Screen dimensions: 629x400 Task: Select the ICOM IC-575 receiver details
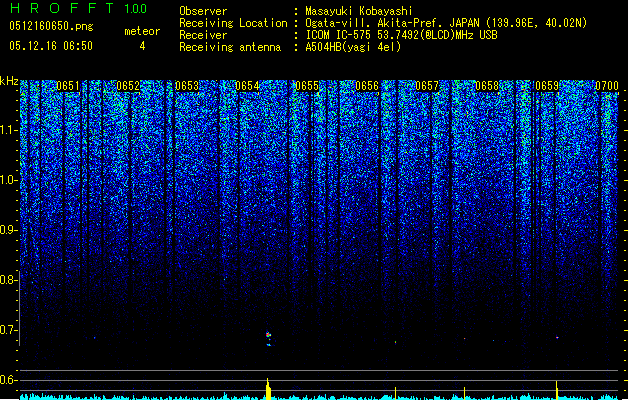(401, 35)
